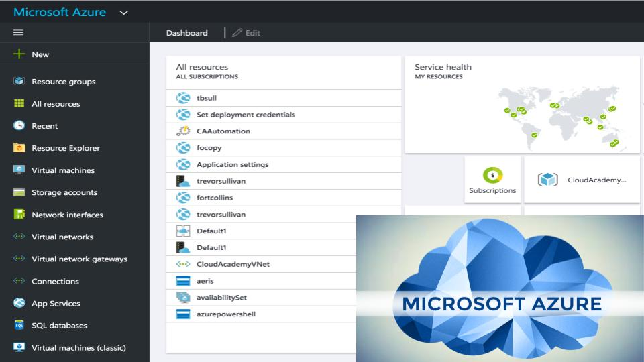Select Resource groups menu label

[x=64, y=82]
